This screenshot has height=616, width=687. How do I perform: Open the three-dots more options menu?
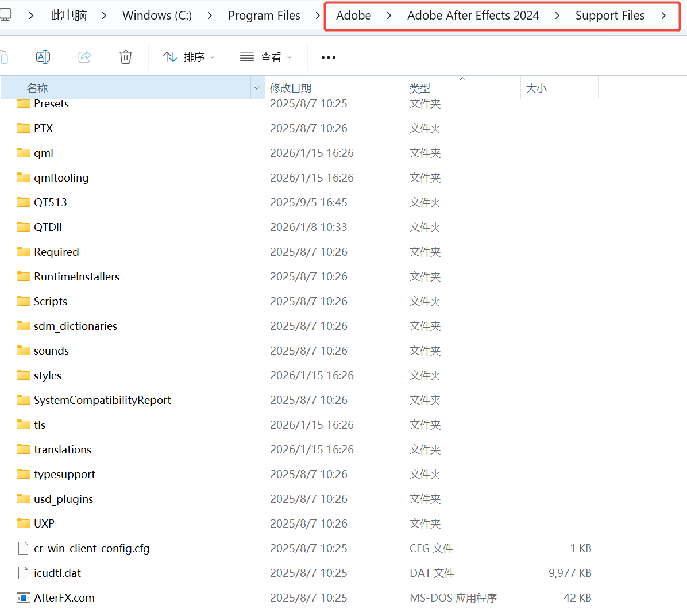point(329,57)
